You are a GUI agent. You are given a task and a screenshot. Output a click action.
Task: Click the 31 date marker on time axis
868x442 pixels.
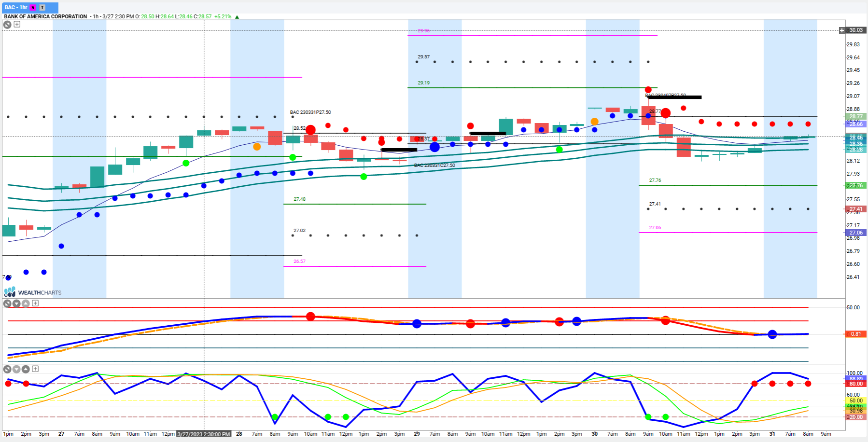pyautogui.click(x=772, y=434)
